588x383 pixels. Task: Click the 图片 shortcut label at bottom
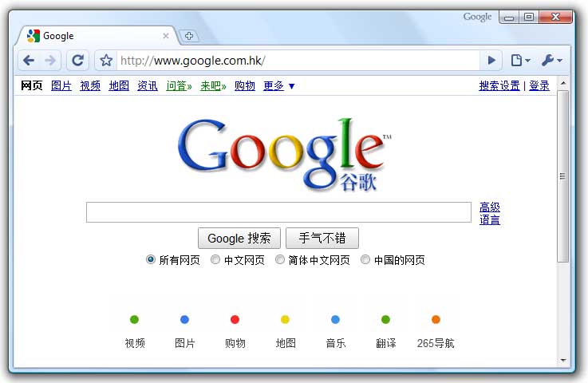coord(185,343)
